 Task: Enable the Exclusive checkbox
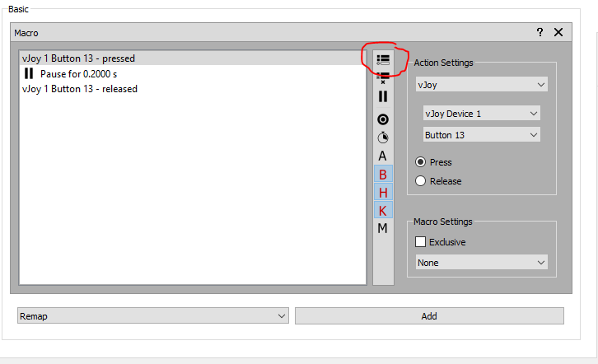(x=420, y=241)
